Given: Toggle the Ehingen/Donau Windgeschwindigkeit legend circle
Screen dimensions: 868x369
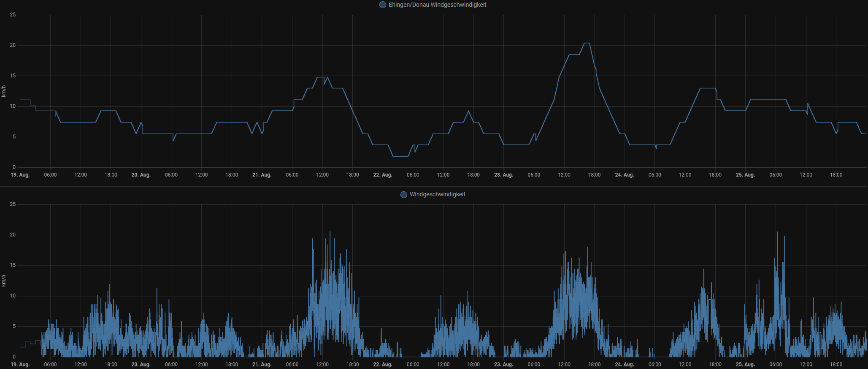Looking at the screenshot, I should point(382,5).
